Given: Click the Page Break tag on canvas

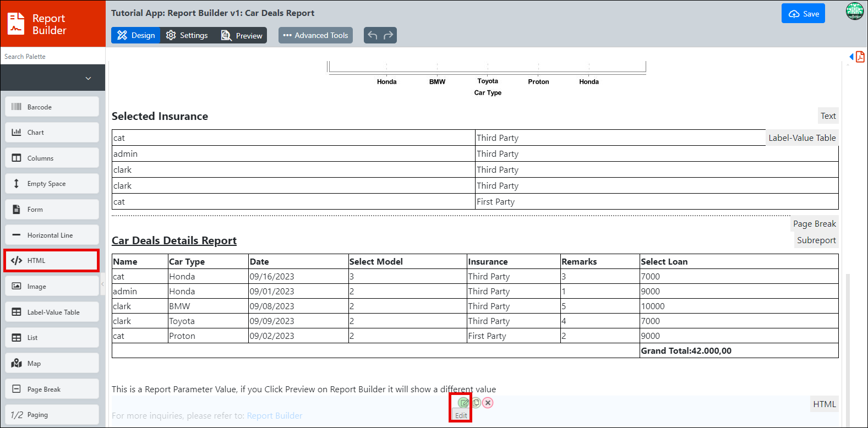Looking at the screenshot, I should [x=814, y=224].
